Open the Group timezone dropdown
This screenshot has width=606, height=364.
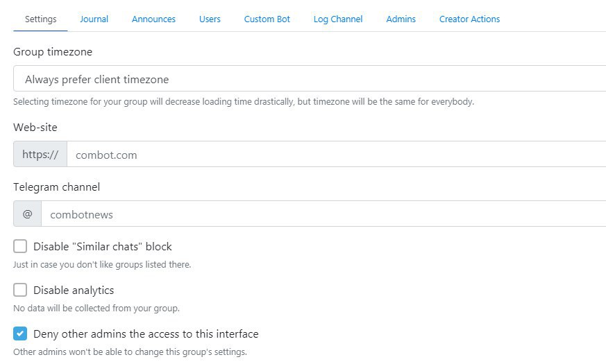click(x=310, y=79)
